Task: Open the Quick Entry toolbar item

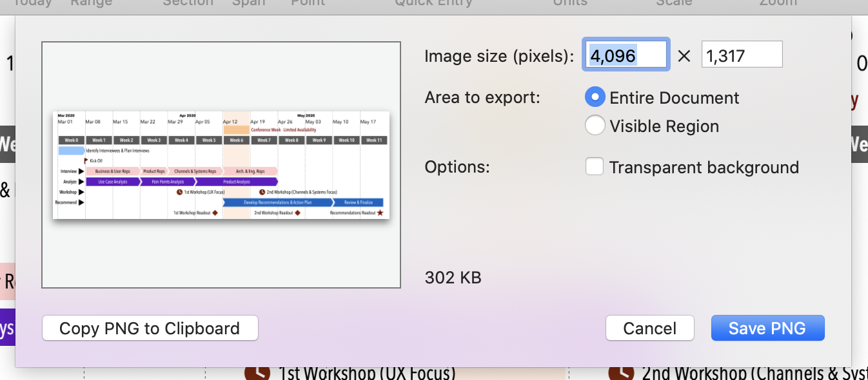Action: click(433, 3)
